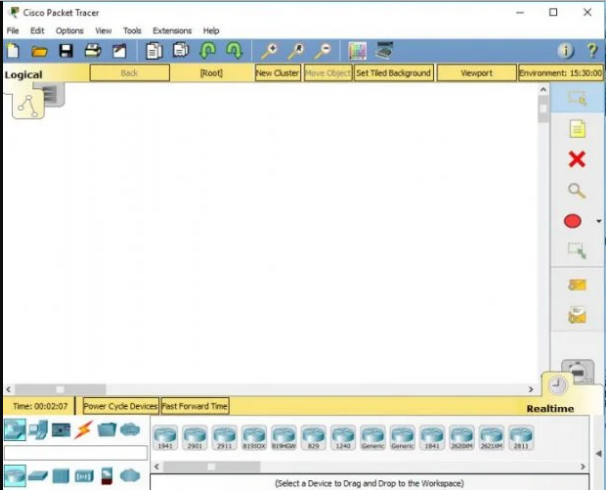The height and width of the screenshot is (490, 606).
Task: Zoom out with the minus magnifier
Action: pyautogui.click(x=323, y=51)
